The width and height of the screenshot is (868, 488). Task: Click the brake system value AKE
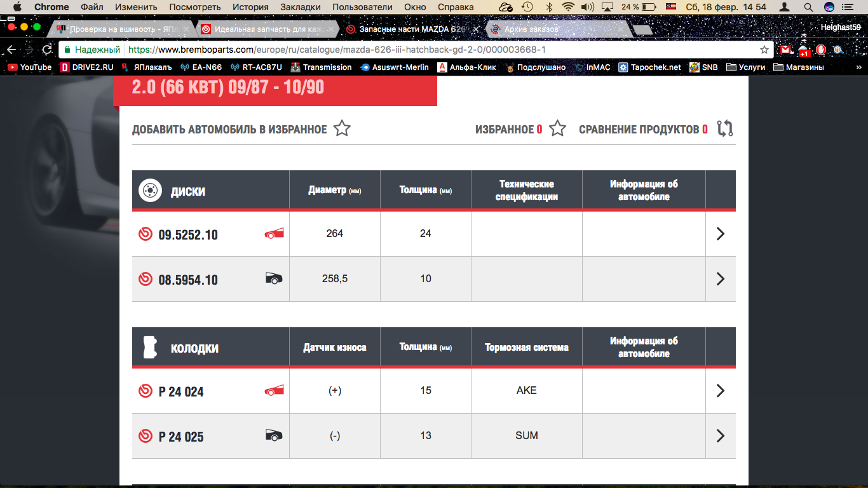coord(527,390)
